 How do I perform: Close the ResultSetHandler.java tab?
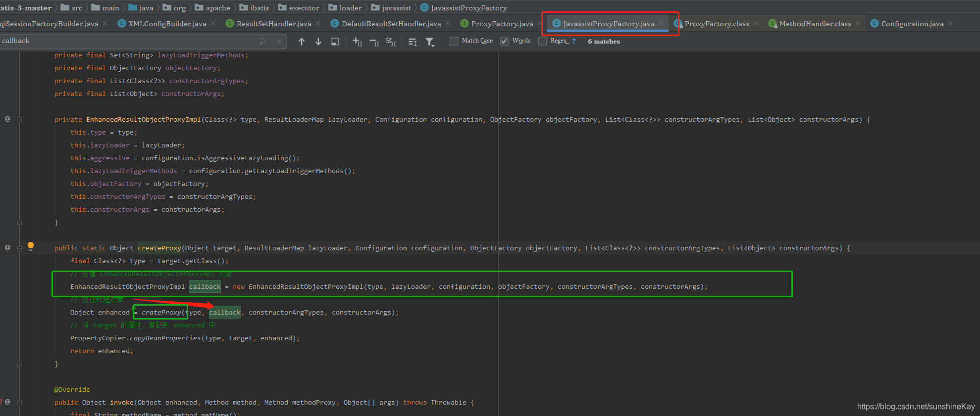[x=318, y=23]
